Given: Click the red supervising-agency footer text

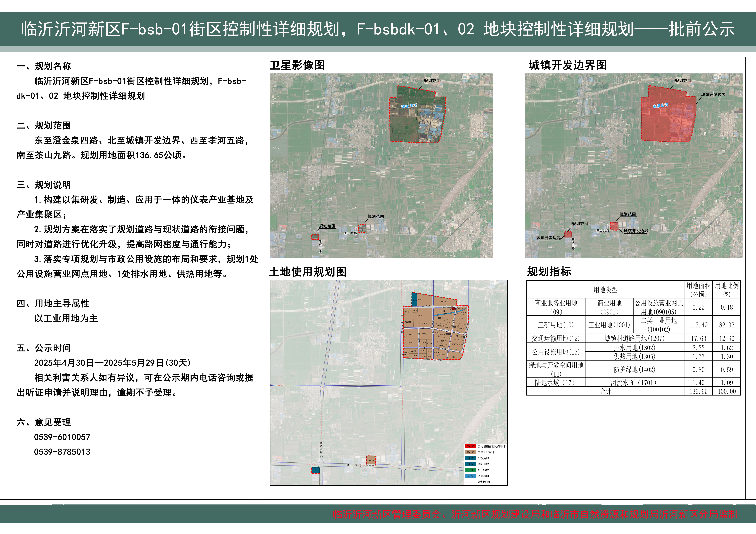Looking at the screenshot, I should point(535,514).
